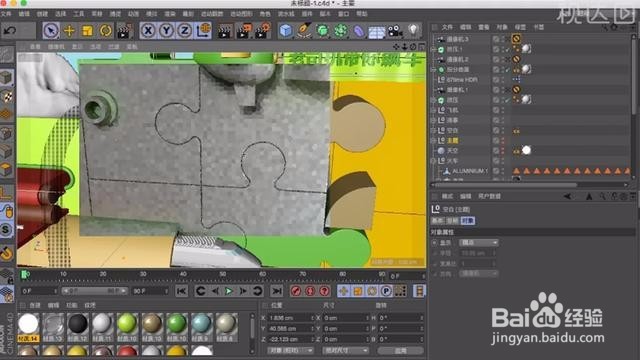Open 用户数据 attribute menu

point(489,196)
